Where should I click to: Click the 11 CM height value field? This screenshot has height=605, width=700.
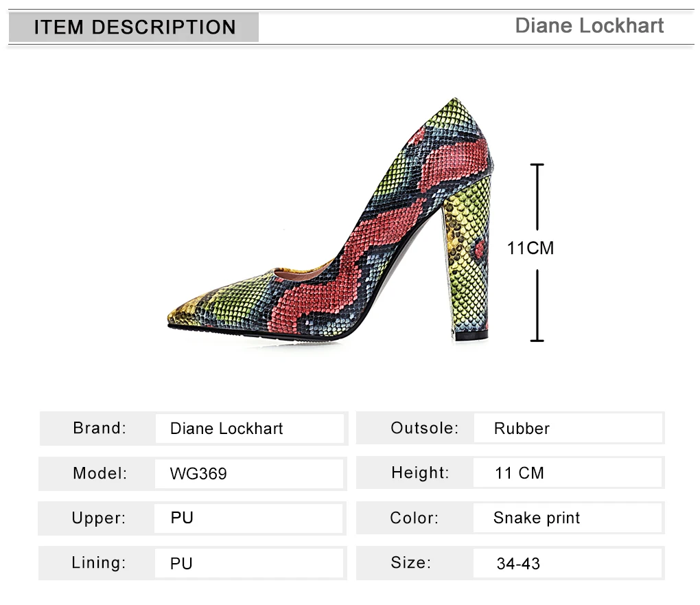tap(568, 473)
